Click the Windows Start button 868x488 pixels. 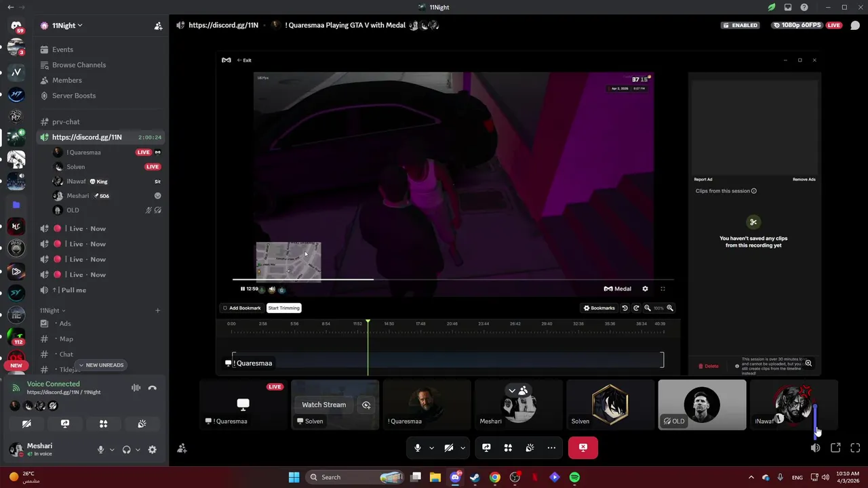coord(294,477)
